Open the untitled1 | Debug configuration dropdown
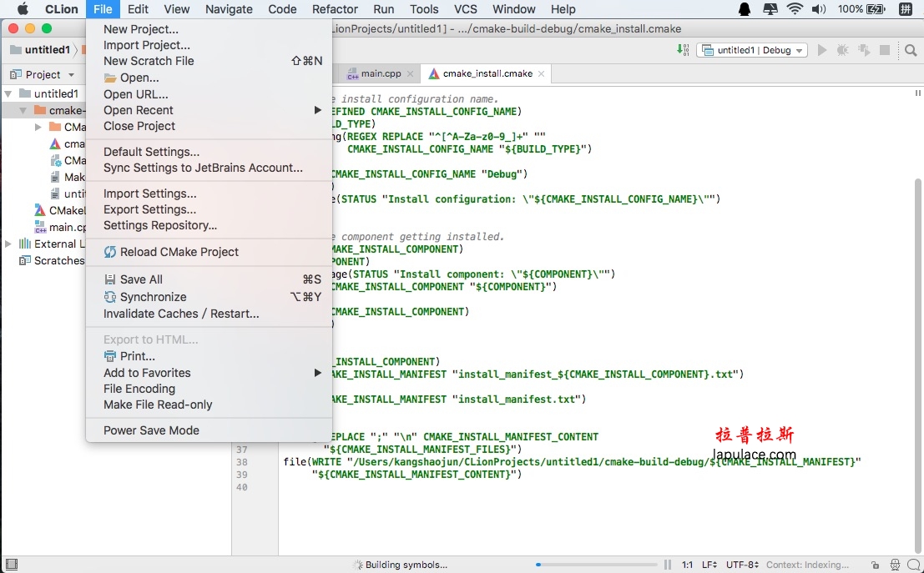The height and width of the screenshot is (573, 924). [x=752, y=51]
